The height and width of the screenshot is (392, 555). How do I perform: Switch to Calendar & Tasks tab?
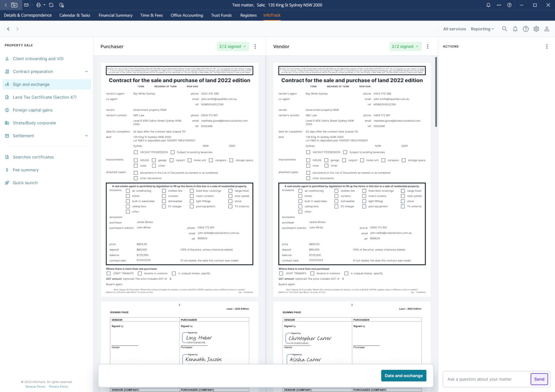click(75, 15)
